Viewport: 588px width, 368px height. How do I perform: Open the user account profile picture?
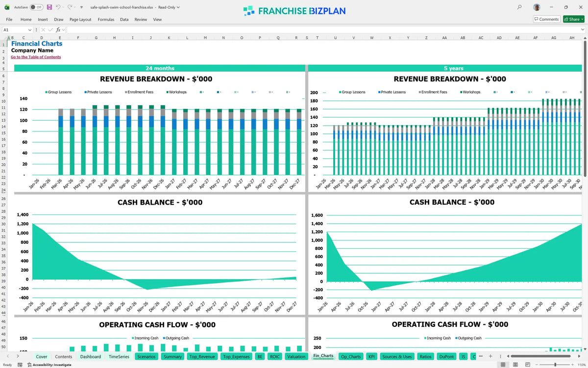[537, 7]
